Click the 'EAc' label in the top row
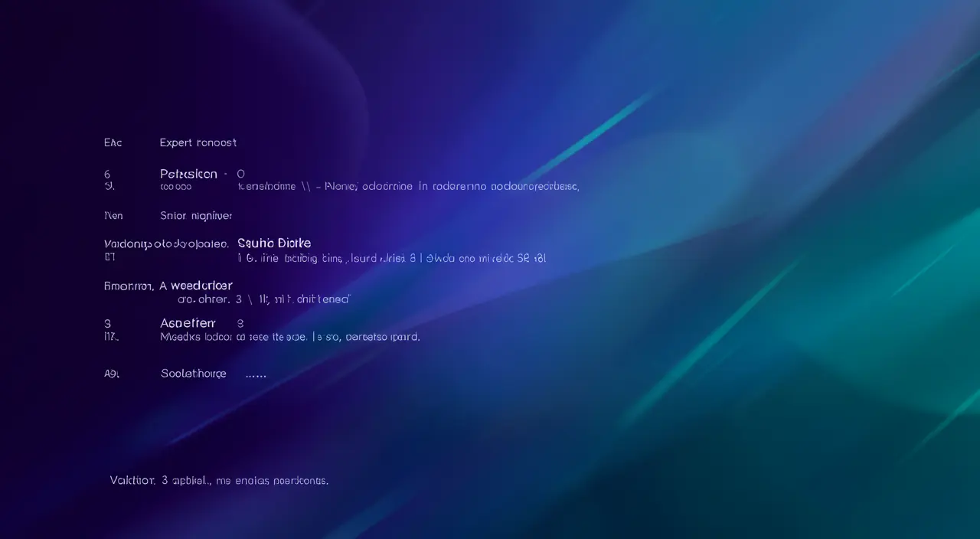The image size is (980, 539). point(113,142)
